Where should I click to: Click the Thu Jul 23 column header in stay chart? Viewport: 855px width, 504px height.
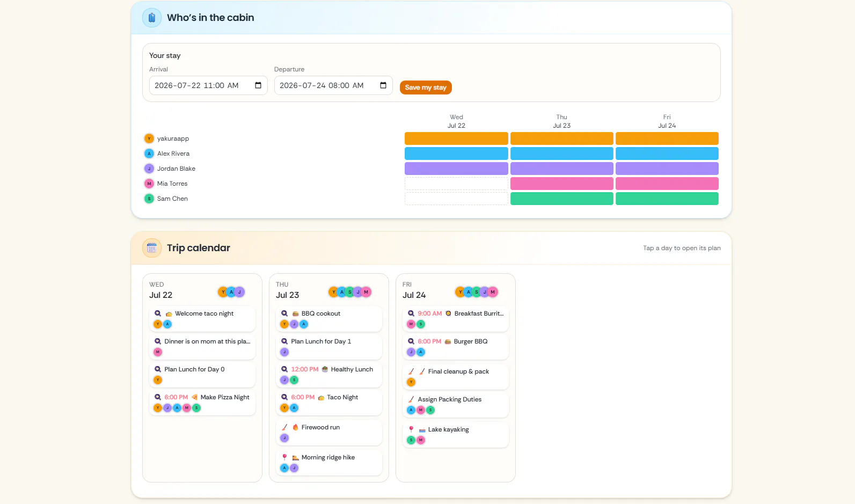[x=561, y=121]
